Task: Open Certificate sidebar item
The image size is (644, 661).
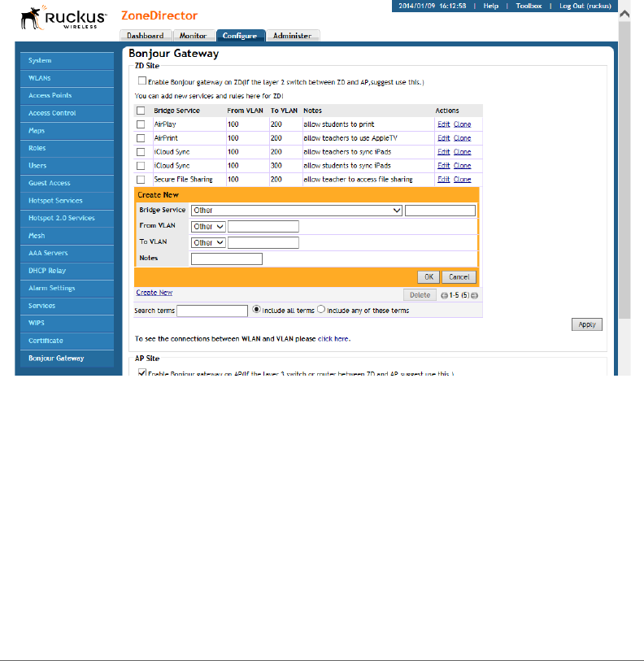Action: click(x=67, y=341)
